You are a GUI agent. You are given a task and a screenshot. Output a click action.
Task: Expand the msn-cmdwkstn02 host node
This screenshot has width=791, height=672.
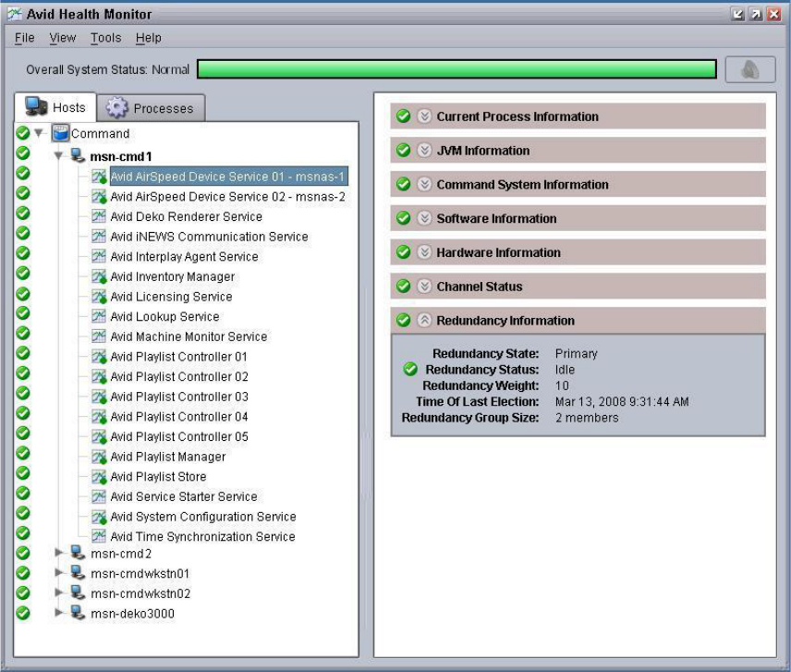tap(58, 593)
